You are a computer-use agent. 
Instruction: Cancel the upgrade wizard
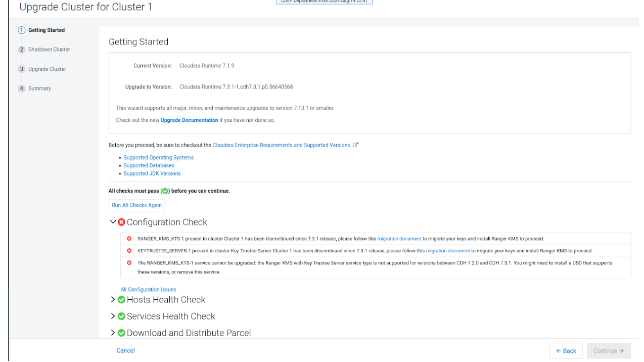coord(125,351)
